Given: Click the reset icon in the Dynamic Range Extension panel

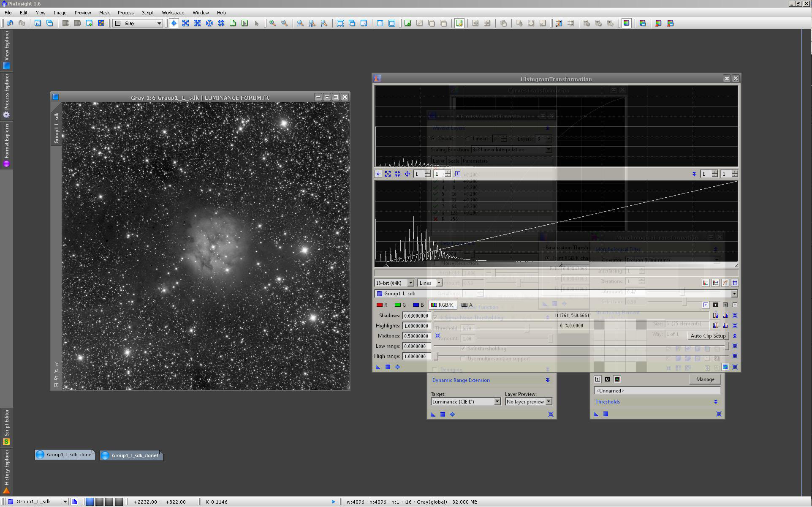Looking at the screenshot, I should coord(551,414).
